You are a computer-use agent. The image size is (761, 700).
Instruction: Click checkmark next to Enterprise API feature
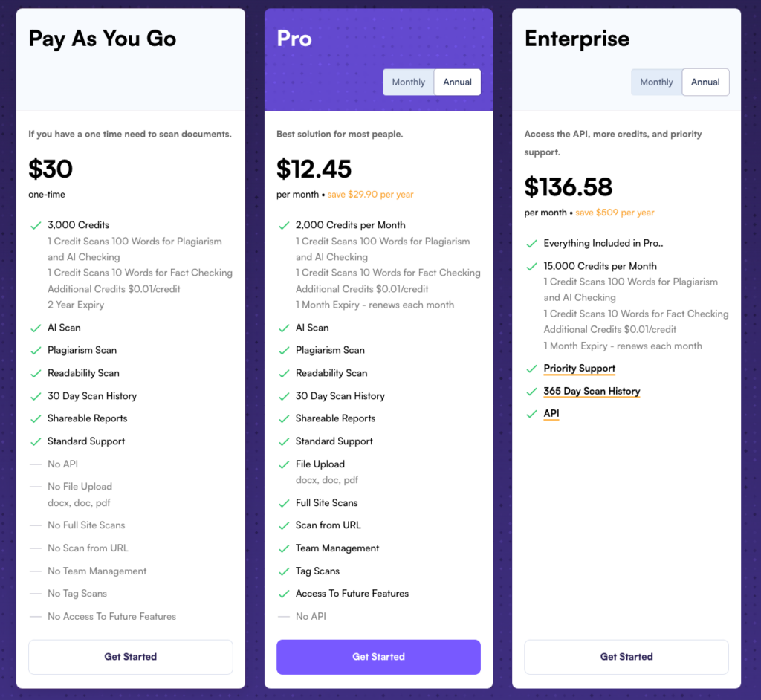tap(531, 414)
